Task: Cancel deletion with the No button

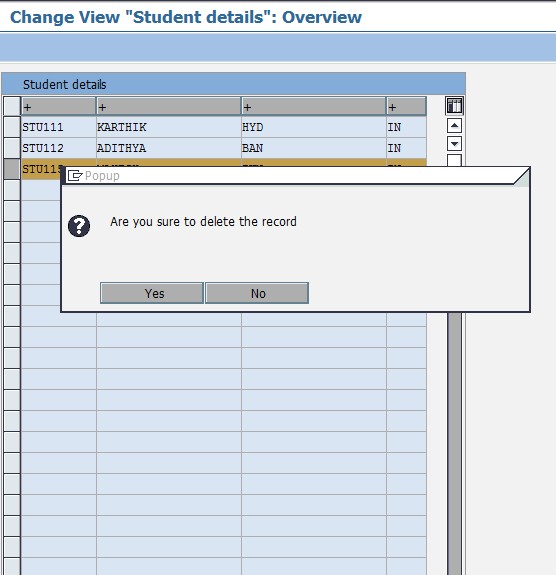Action: point(257,293)
